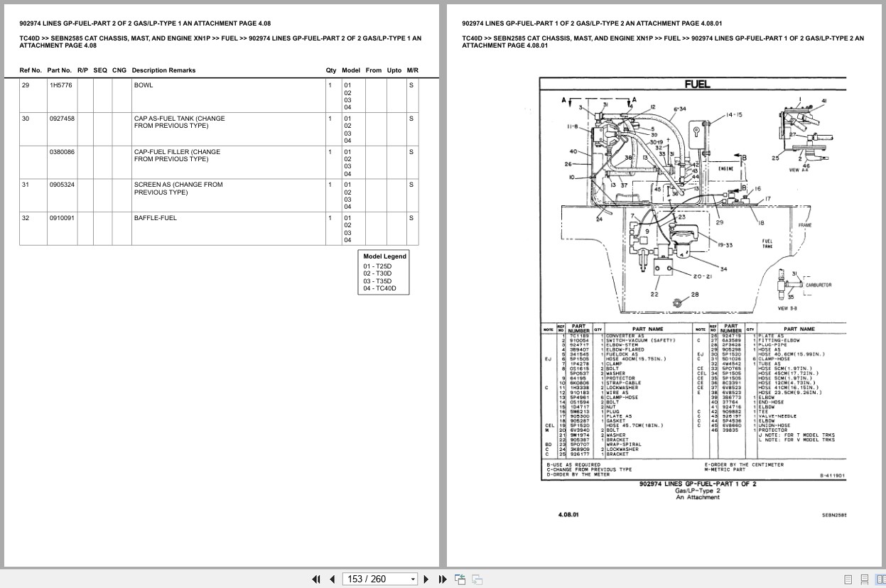Click the S value in BAFFLE-FUEL row
Image resolution: width=886 pixels, height=588 pixels.
411,218
